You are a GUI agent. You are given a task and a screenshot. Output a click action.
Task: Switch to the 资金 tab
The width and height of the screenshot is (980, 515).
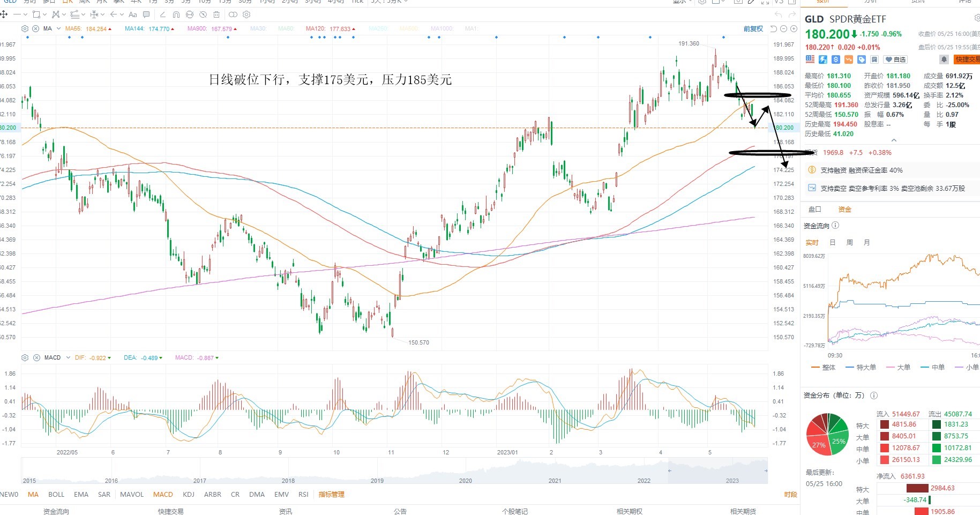click(844, 209)
